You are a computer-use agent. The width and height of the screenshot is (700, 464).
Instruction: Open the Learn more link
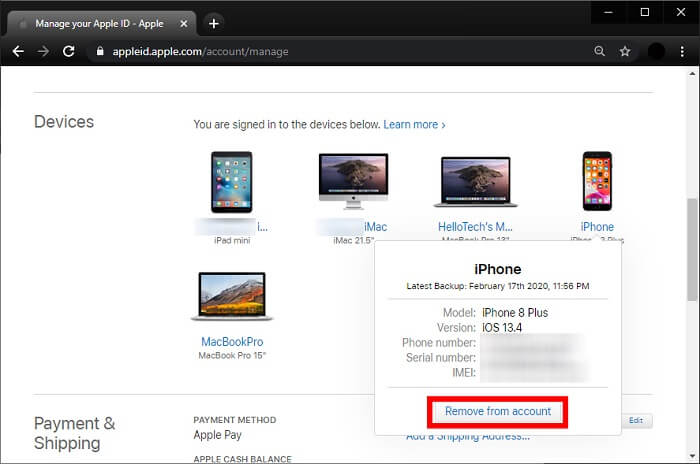point(414,125)
